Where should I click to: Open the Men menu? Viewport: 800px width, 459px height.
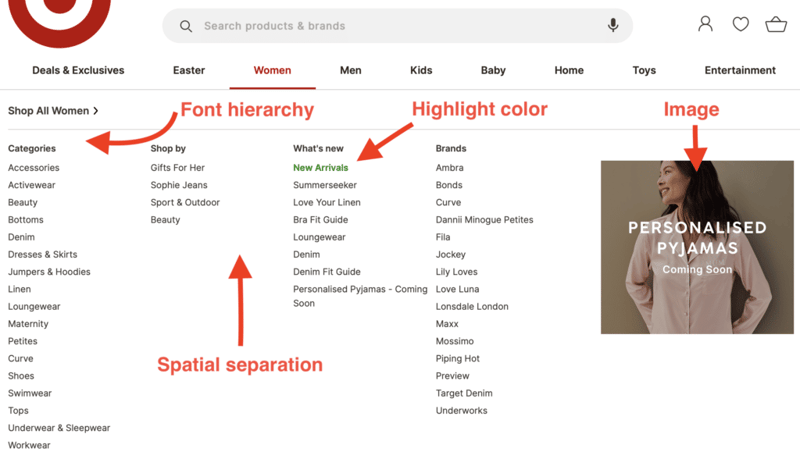click(351, 70)
